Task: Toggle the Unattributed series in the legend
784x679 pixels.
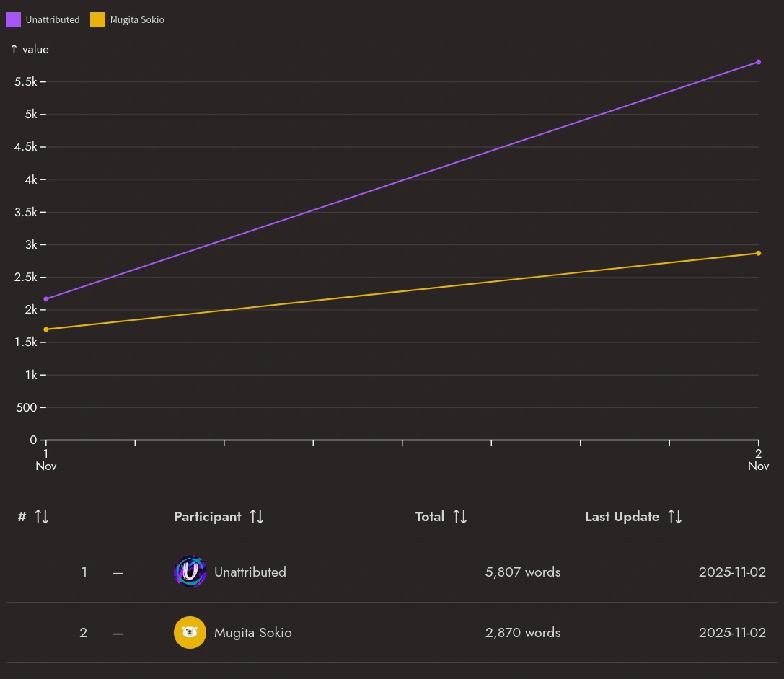Action: tap(43, 19)
